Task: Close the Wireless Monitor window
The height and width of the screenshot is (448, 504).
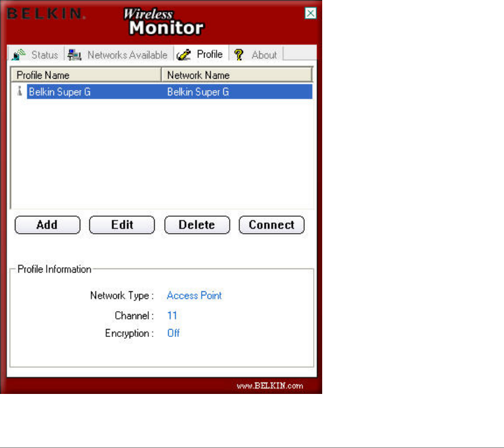Action: [x=311, y=13]
